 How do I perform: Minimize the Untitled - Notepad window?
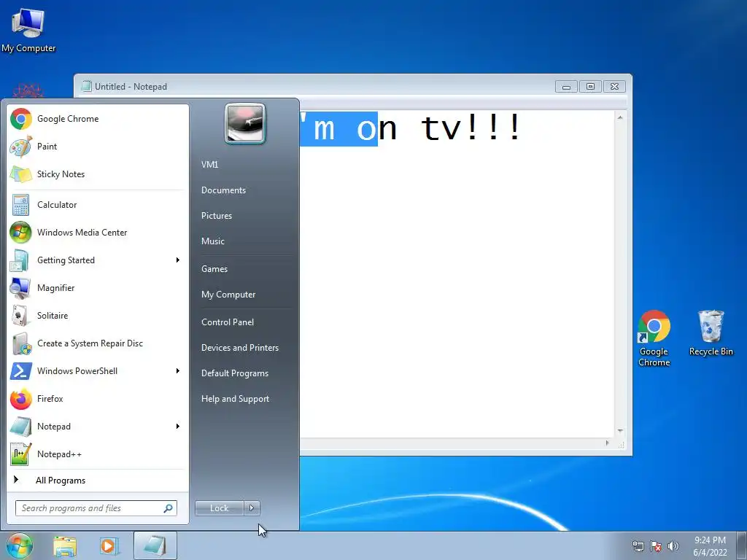click(x=566, y=87)
